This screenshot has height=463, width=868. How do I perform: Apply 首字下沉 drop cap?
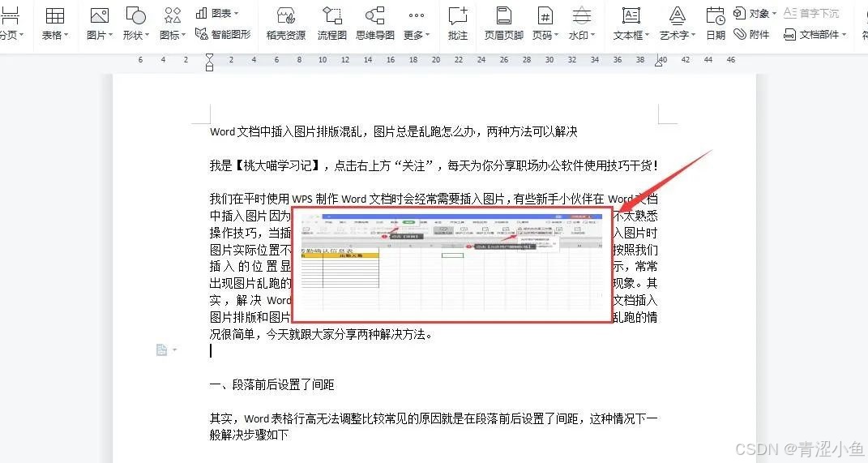811,13
